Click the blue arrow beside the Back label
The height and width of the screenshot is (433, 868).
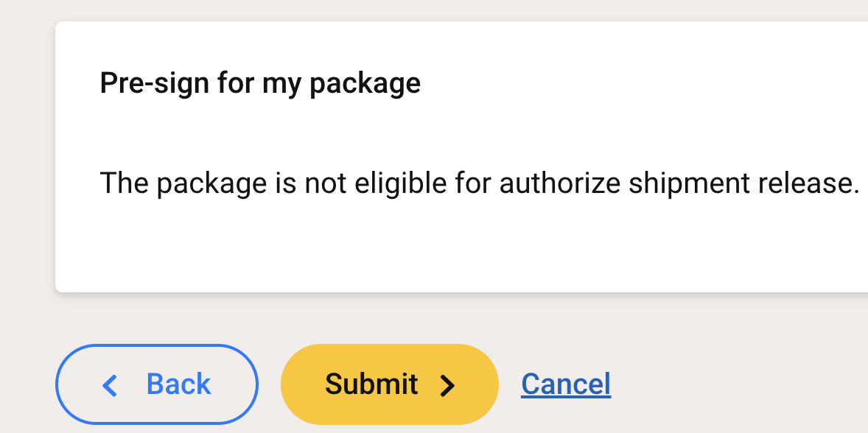click(x=110, y=385)
